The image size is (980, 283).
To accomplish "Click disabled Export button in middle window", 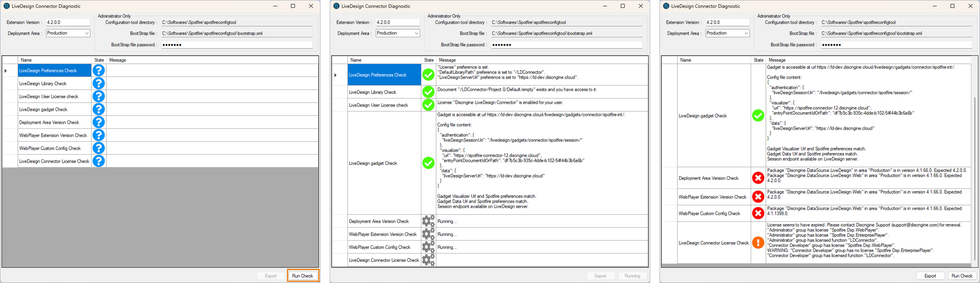I will (x=601, y=276).
